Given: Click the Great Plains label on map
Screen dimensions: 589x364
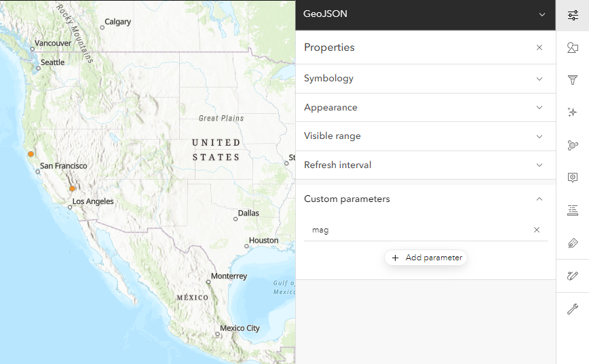Looking at the screenshot, I should [x=221, y=118].
